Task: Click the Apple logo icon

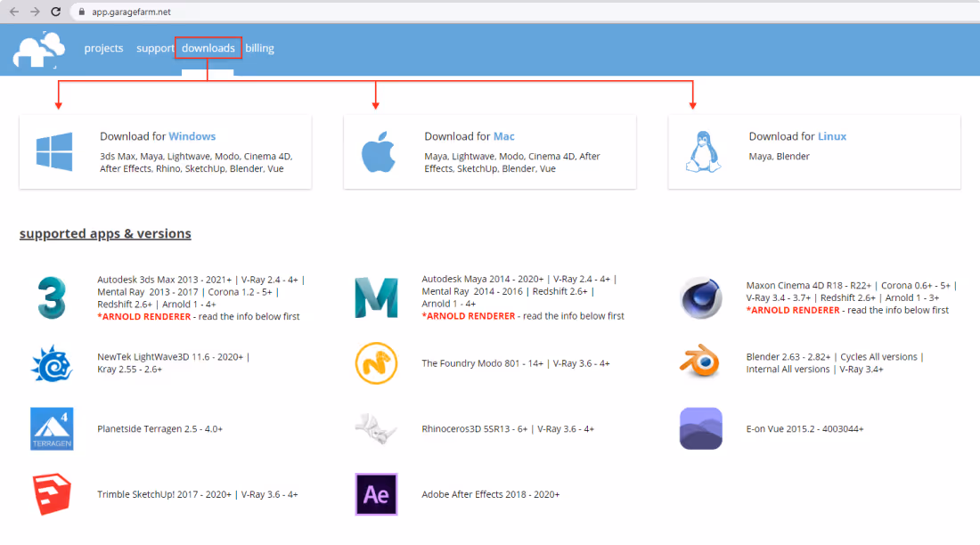Action: pos(378,152)
